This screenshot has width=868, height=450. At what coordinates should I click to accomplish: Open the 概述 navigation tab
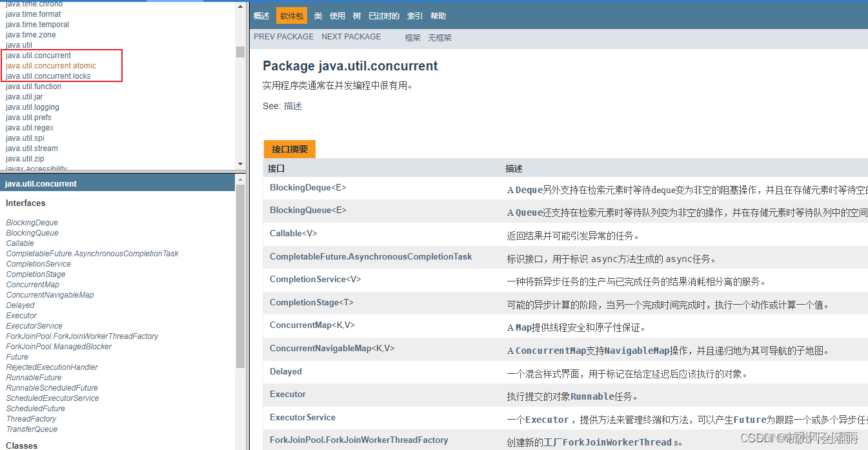click(x=261, y=16)
